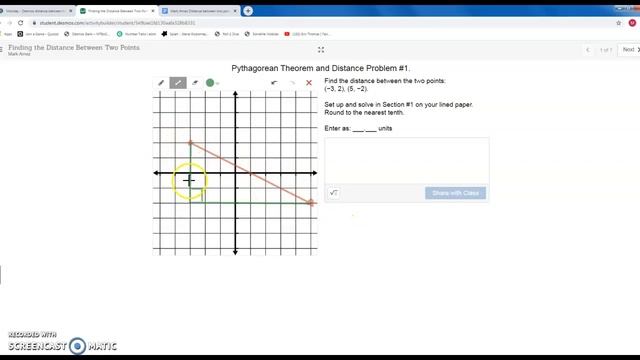
Task: Open the Number Talks bookmark
Action: click(x=136, y=34)
